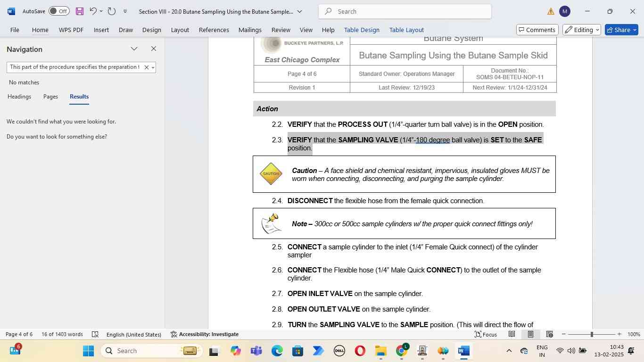Open Customize Quick Access Toolbar dropdown
The height and width of the screenshot is (362, 644).
[x=125, y=11]
